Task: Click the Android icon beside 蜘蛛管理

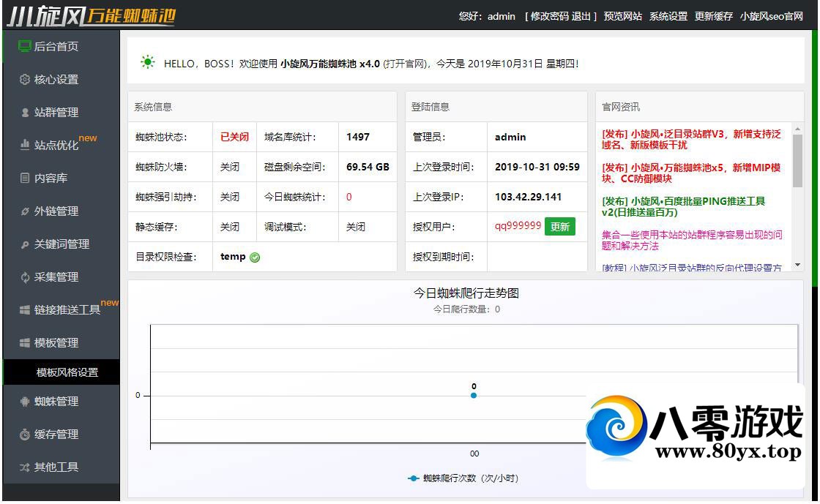Action: click(25, 402)
